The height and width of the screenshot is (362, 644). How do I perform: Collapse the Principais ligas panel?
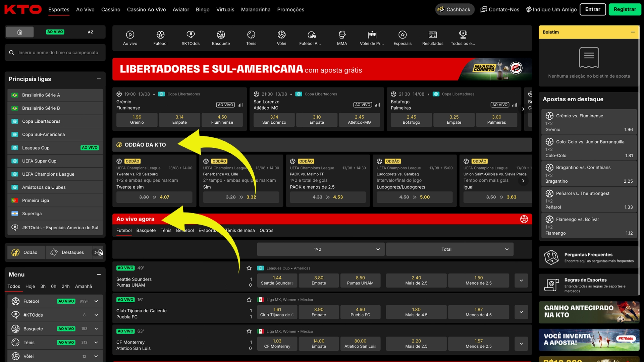pos(99,79)
